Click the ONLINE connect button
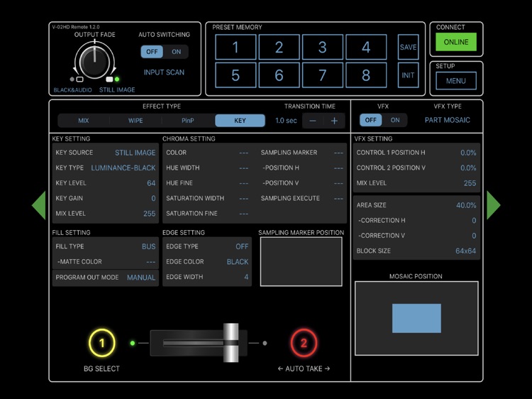The height and width of the screenshot is (399, 532). pyautogui.click(x=456, y=42)
